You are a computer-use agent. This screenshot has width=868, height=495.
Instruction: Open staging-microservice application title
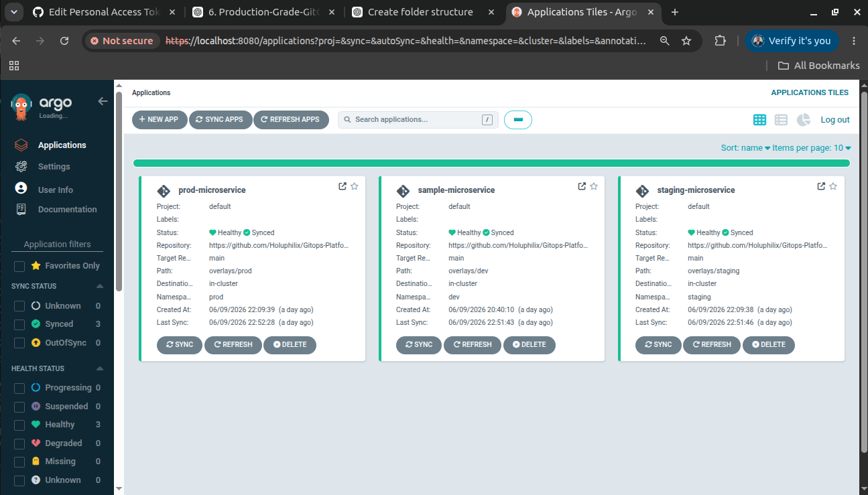[x=696, y=190]
